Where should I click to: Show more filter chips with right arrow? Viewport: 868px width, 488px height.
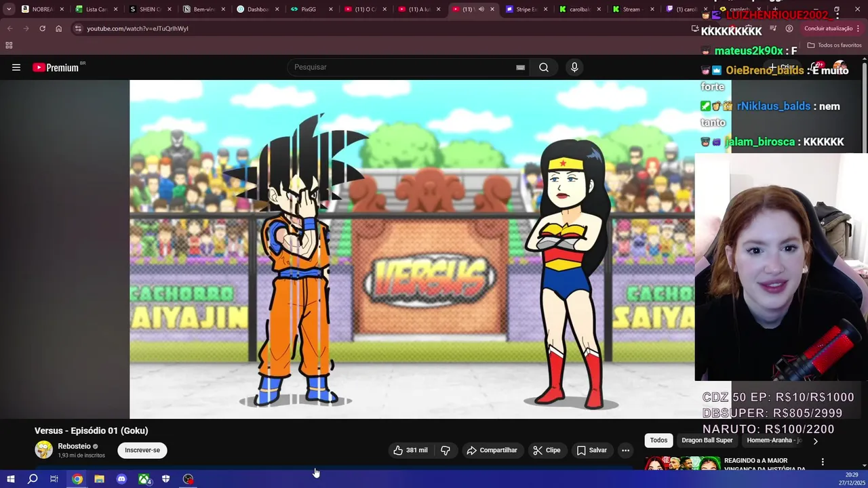pos(815,441)
